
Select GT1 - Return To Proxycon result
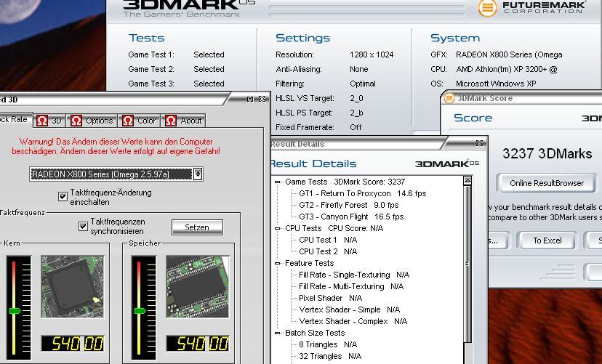[362, 193]
